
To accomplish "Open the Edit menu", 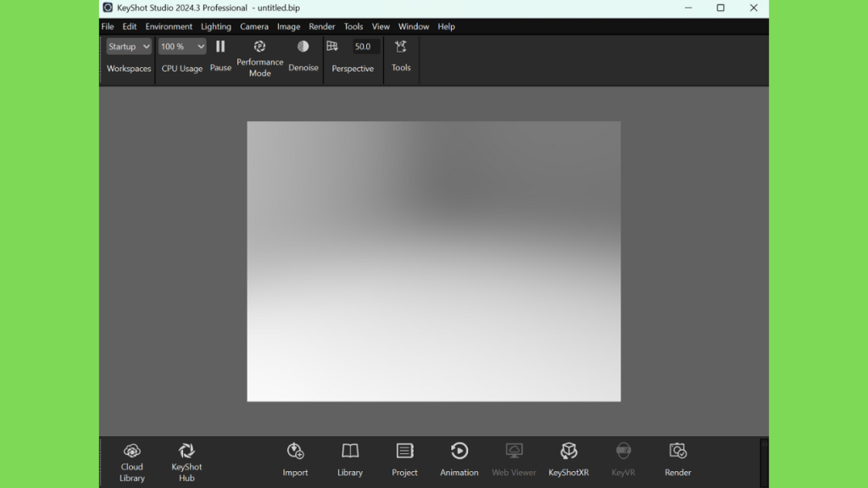I will [130, 26].
